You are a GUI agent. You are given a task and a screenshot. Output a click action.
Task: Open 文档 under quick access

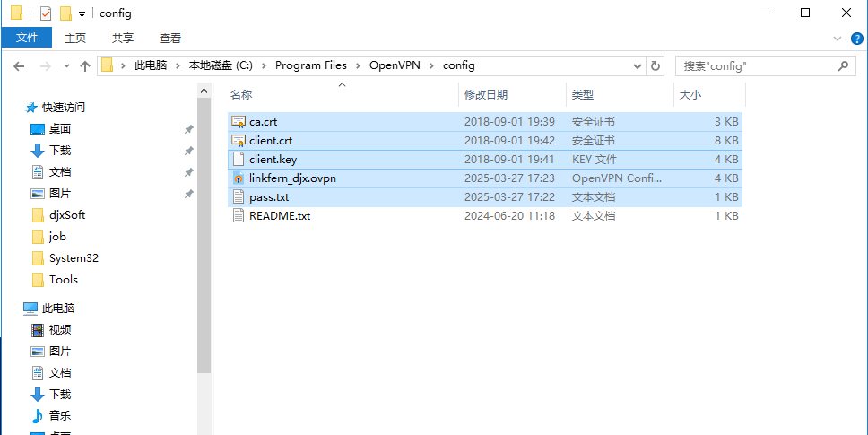60,172
